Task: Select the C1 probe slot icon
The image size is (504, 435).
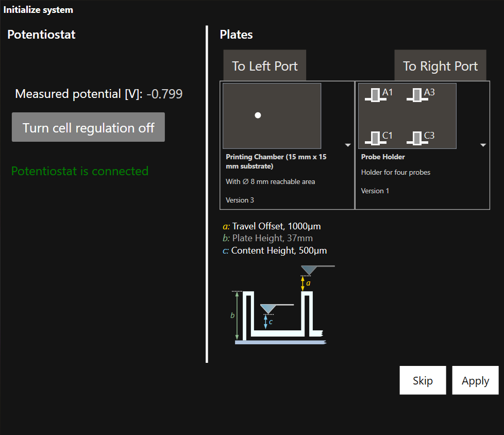Action: (x=375, y=137)
